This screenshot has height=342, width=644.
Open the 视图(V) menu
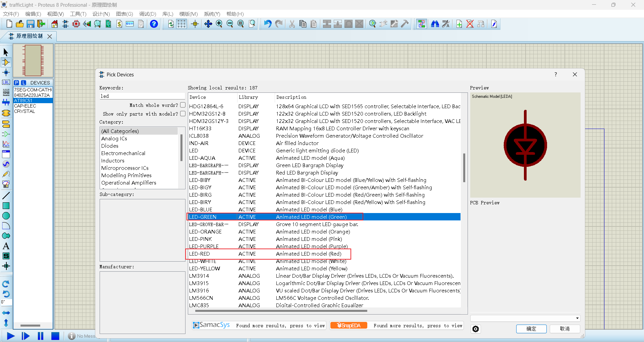tap(55, 14)
